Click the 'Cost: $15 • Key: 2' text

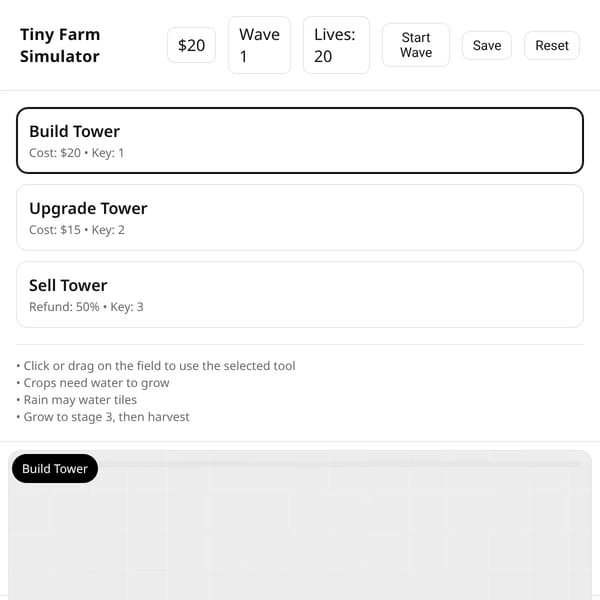[77, 230]
